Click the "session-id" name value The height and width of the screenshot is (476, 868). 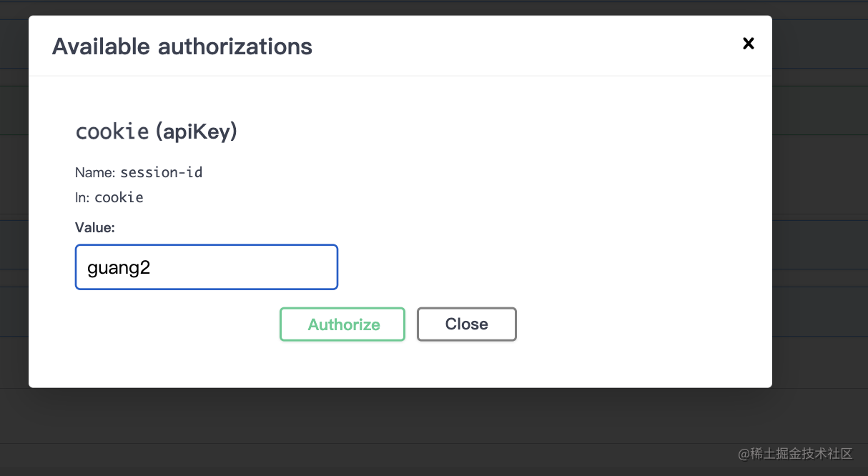pyautogui.click(x=161, y=172)
